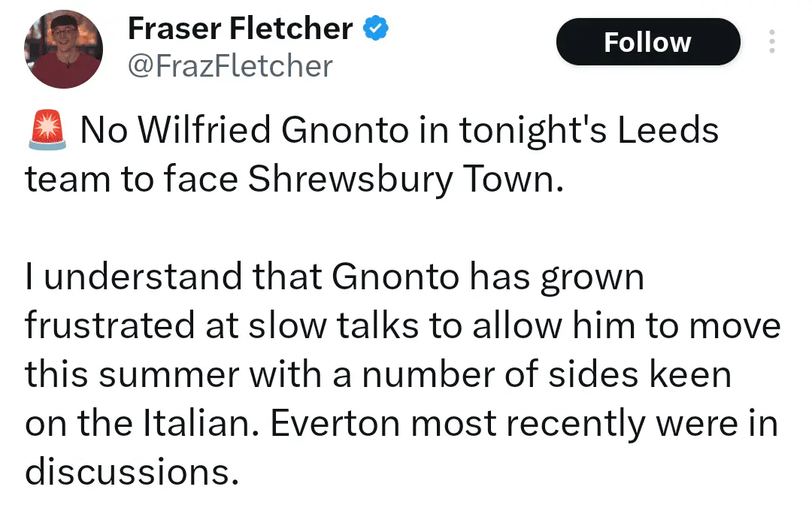Open the three-dot more options menu

[771, 42]
